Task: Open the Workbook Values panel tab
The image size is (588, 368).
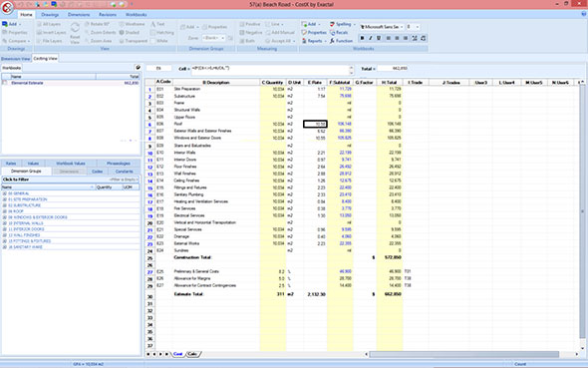Action: click(71, 164)
